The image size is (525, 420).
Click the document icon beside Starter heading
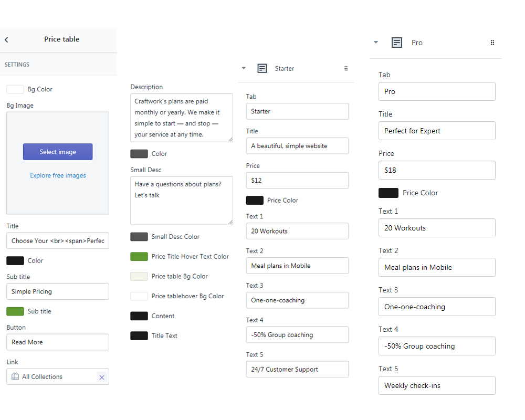[x=262, y=68]
